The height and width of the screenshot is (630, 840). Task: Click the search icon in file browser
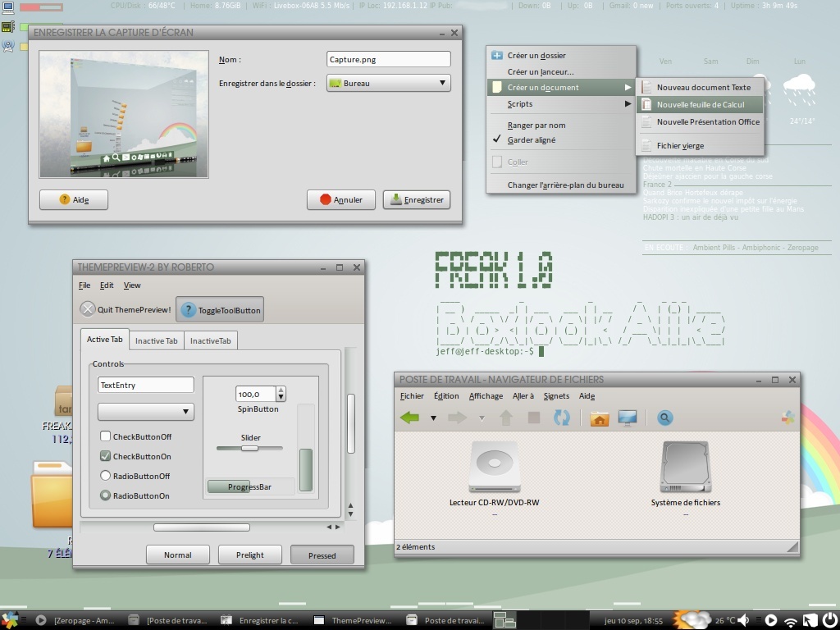coord(664,418)
